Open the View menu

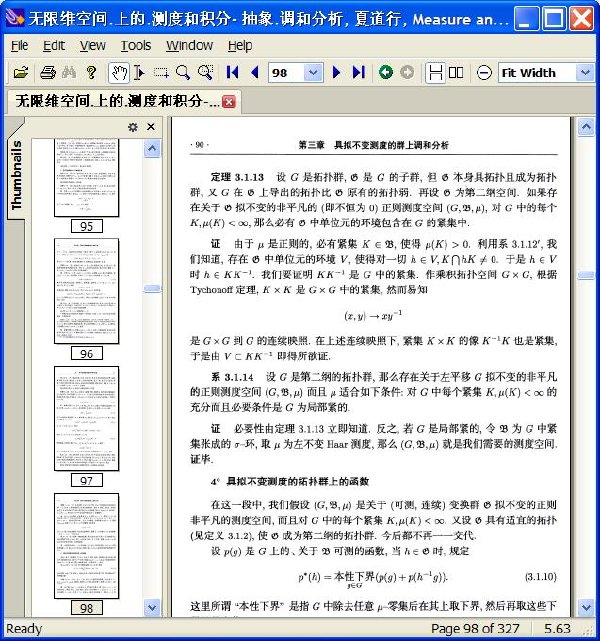[93, 46]
